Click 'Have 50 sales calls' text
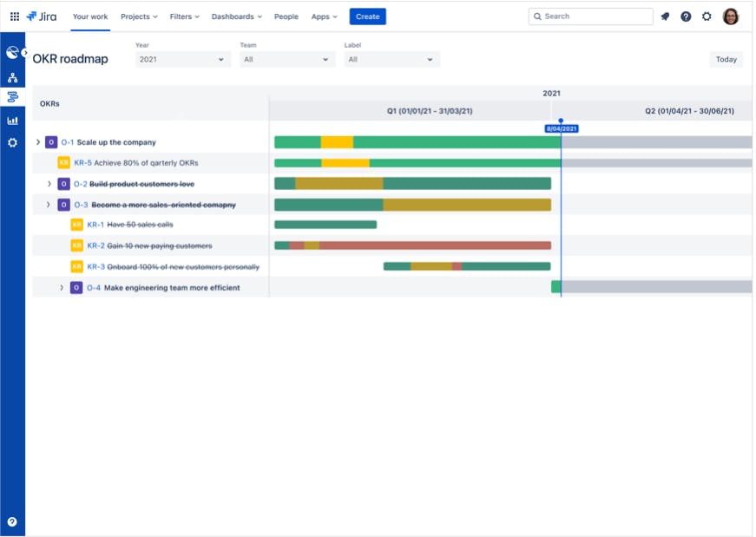The height and width of the screenshot is (537, 756). (140, 225)
